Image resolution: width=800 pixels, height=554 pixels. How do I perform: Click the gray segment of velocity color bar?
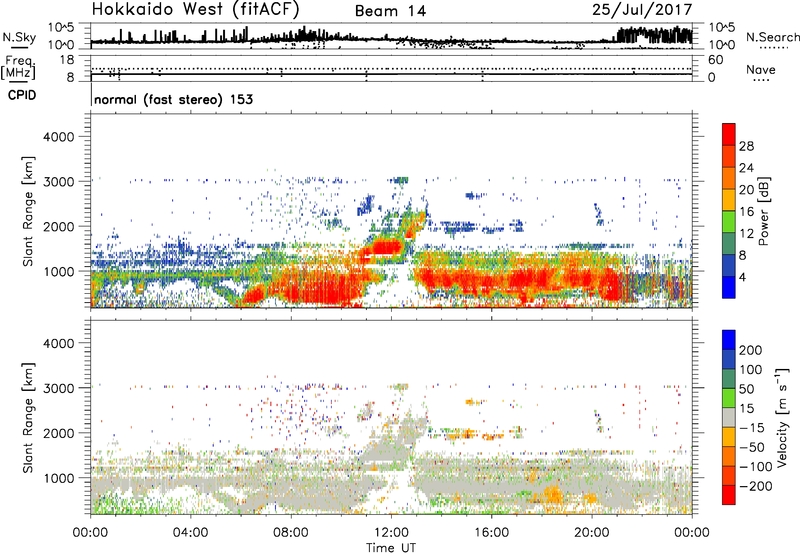tap(729, 417)
